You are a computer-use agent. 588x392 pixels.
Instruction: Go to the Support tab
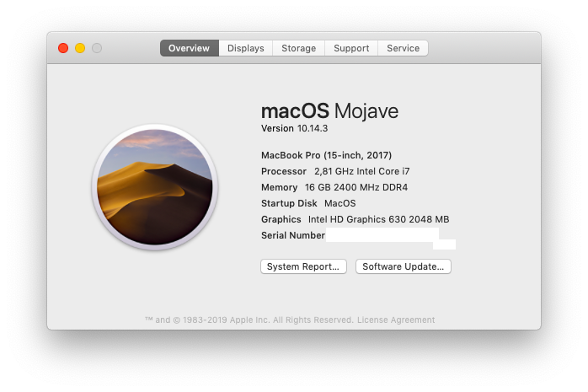click(x=351, y=48)
